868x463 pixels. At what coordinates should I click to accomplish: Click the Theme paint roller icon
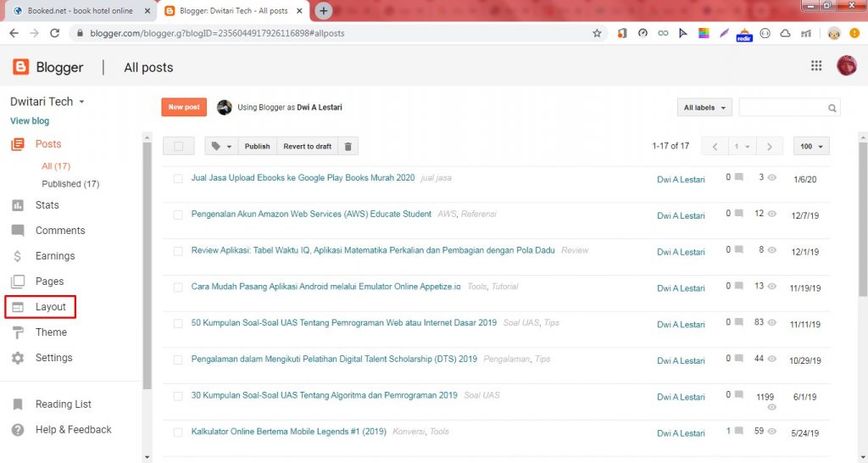[18, 332]
